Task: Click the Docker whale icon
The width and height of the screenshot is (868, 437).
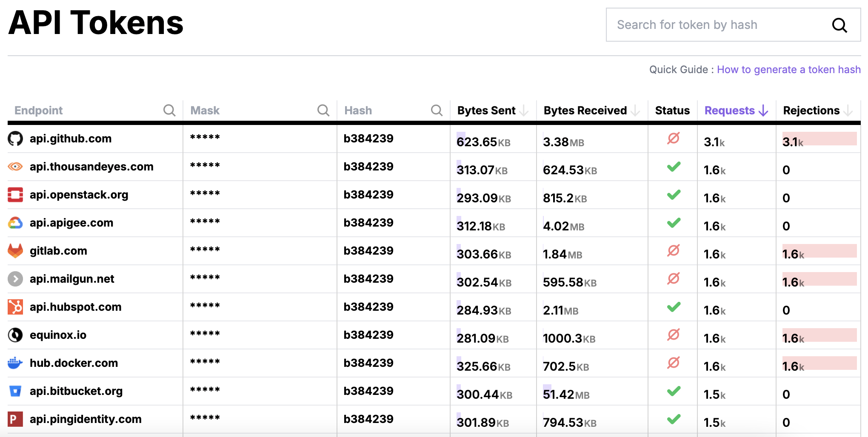Action: (15, 363)
